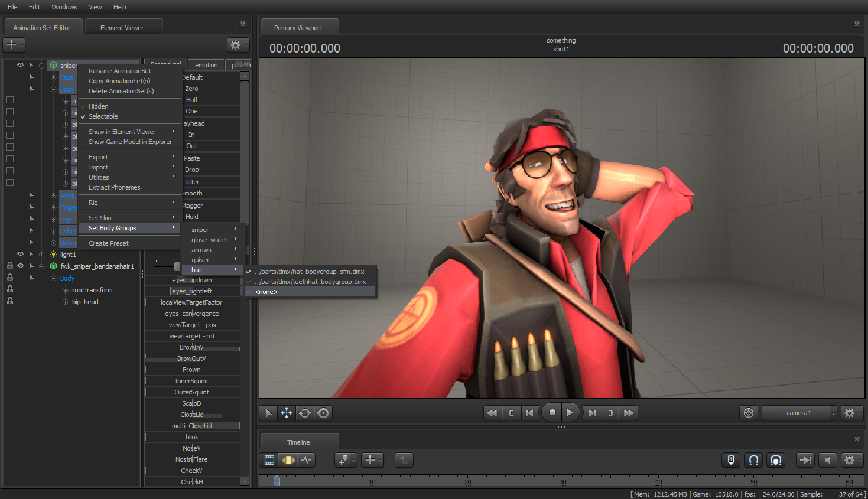Rewind playback with the double-left-arrow button
This screenshot has height=499, width=868.
point(492,413)
